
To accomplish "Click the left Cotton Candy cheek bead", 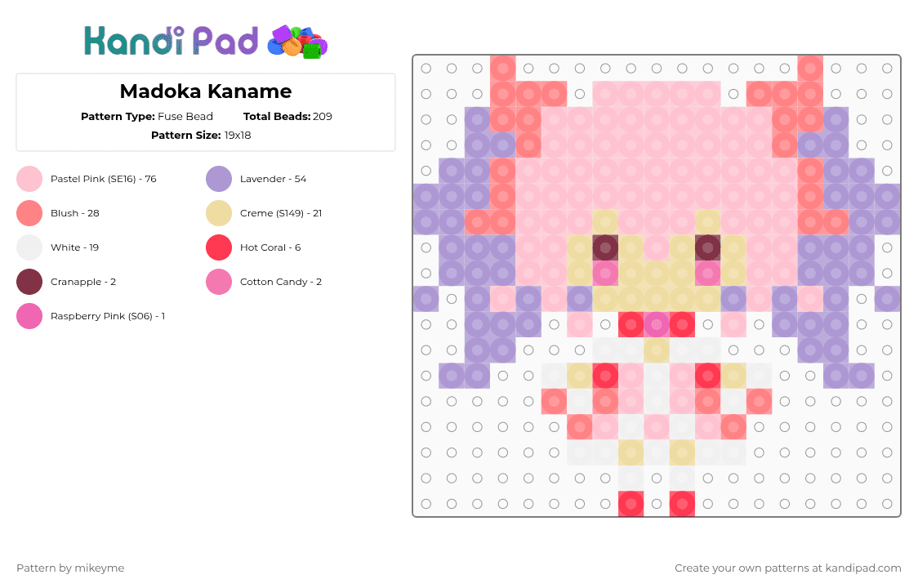I will 605,274.
